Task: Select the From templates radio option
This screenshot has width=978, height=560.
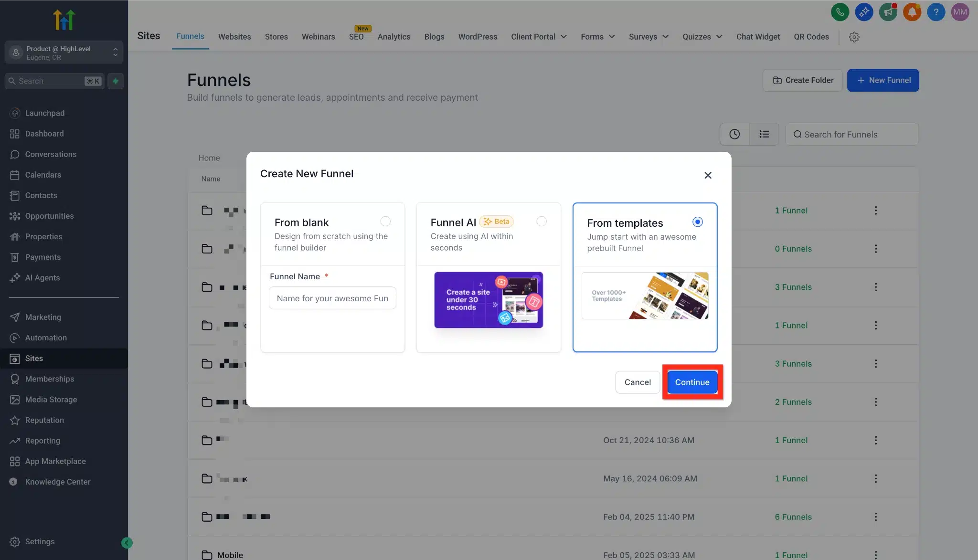Action: click(698, 222)
